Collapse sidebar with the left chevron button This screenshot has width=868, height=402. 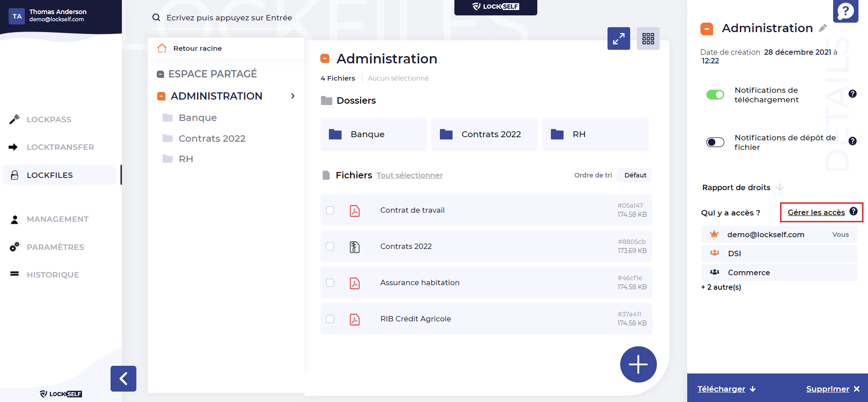point(123,378)
